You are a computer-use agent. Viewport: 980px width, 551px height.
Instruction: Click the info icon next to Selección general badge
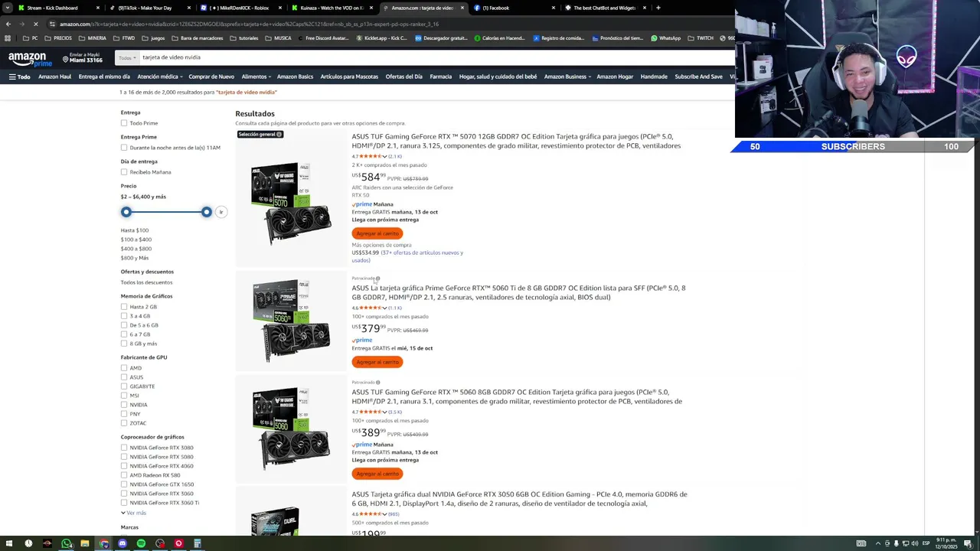279,134
